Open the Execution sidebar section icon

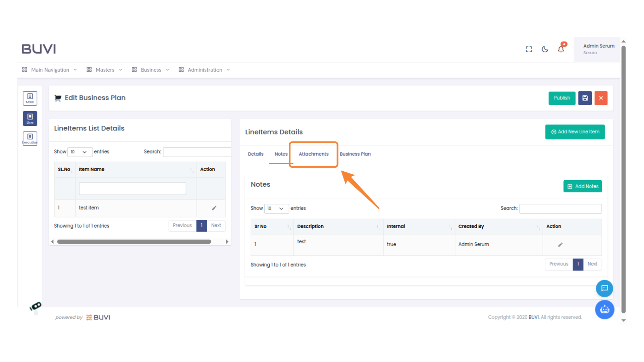coord(30,138)
